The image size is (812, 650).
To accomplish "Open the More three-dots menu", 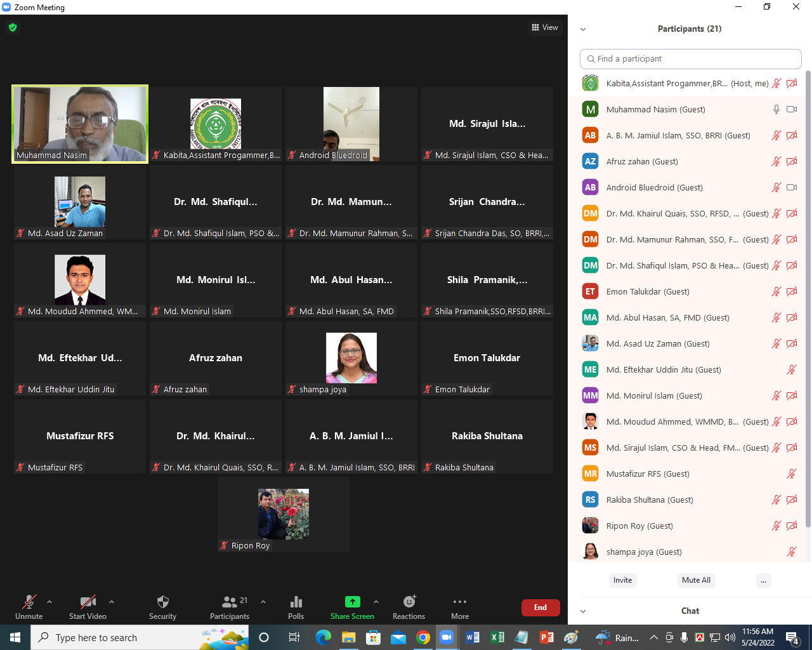I will [x=460, y=602].
